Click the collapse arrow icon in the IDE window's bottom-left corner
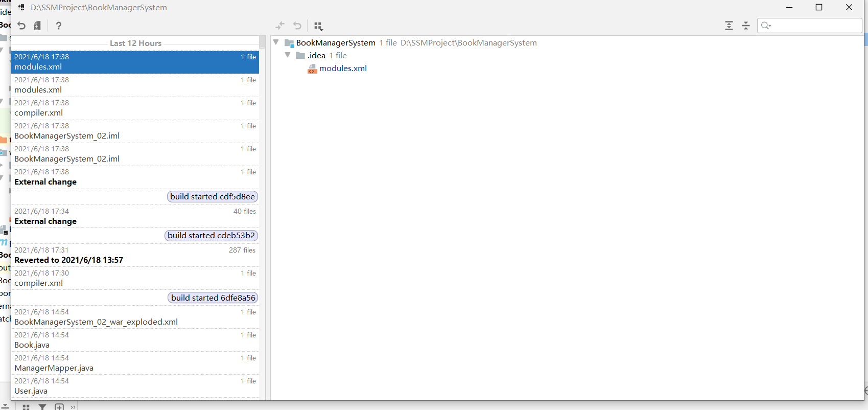The image size is (868, 410). pos(5,406)
